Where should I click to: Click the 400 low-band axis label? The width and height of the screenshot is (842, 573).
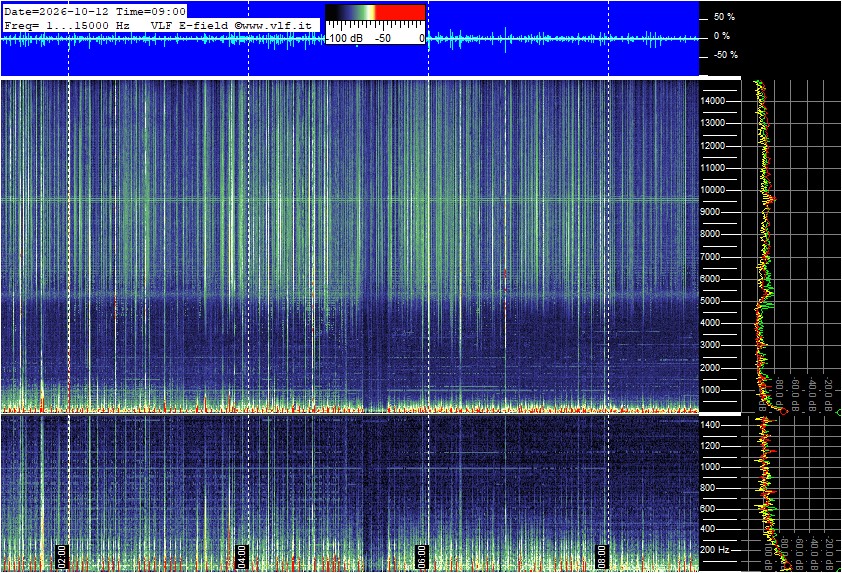(708, 529)
